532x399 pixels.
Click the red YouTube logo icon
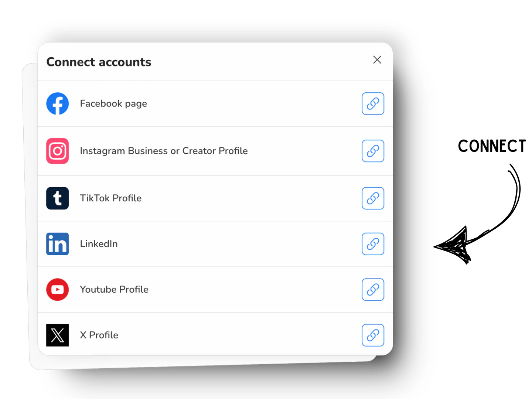tap(57, 289)
